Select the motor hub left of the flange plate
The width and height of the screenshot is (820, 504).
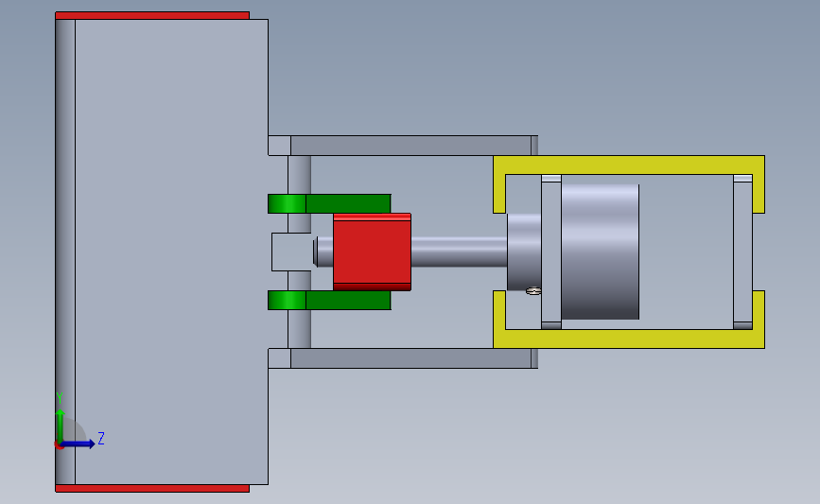[524, 252]
